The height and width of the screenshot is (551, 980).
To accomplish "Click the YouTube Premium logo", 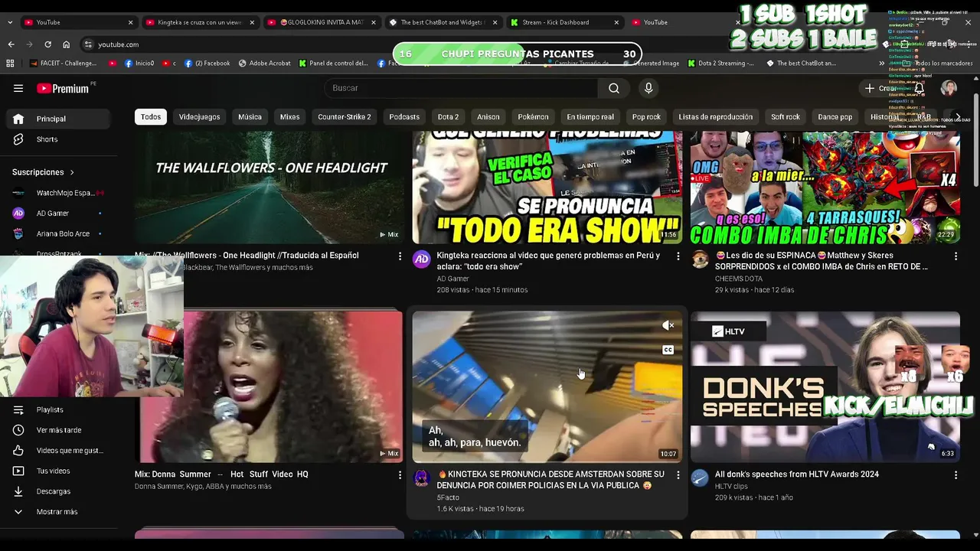I will click(64, 89).
